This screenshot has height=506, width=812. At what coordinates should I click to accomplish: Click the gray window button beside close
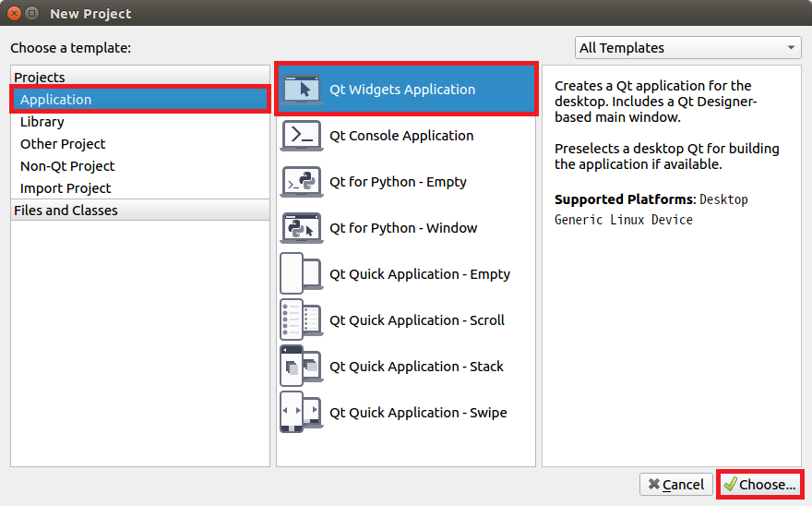coord(32,14)
